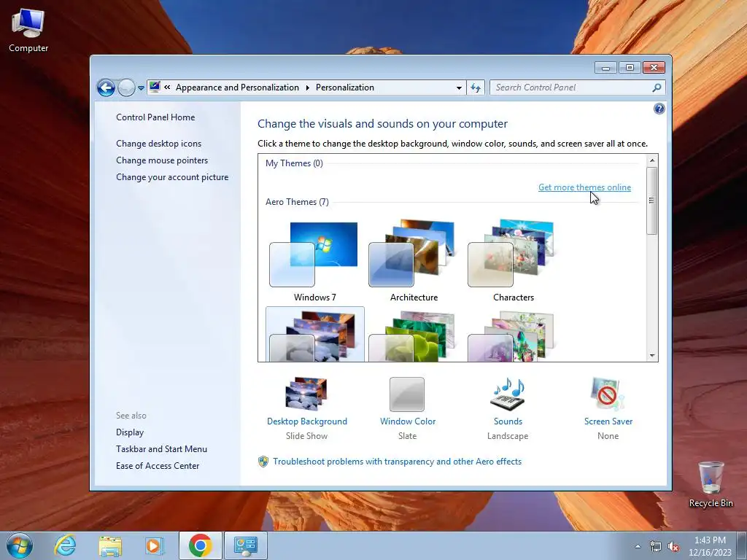Click the muted volume tray icon
Viewport: 747px width, 560px height.
[x=673, y=547]
